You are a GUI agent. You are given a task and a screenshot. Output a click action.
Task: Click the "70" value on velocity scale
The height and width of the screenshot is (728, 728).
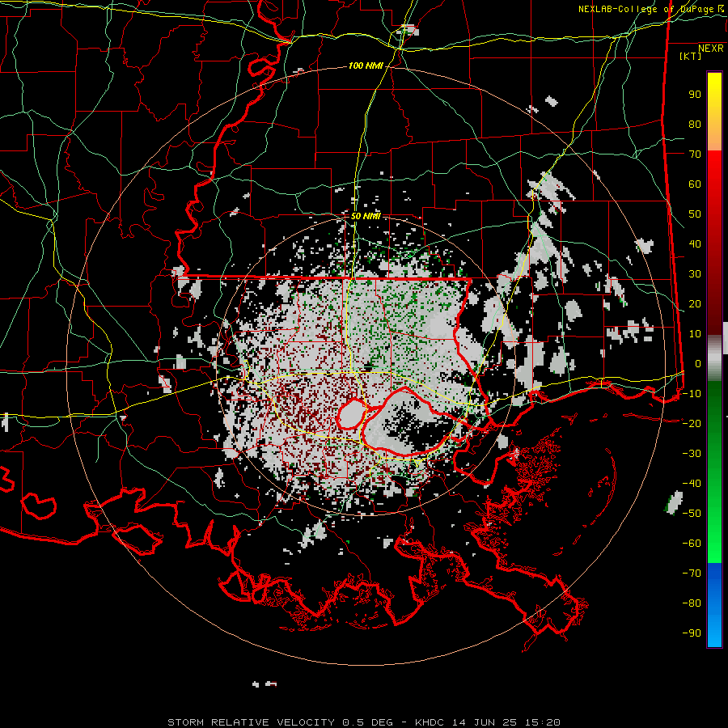[695, 154]
